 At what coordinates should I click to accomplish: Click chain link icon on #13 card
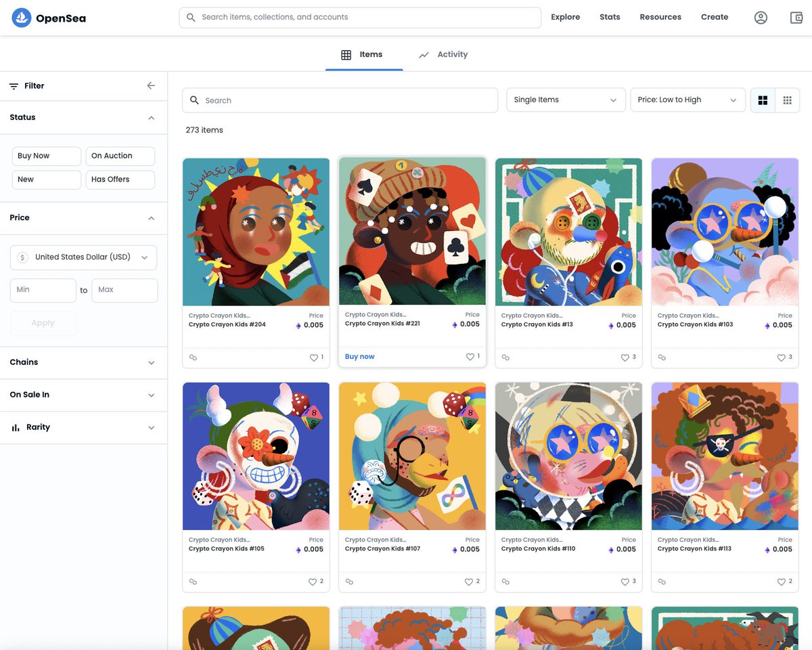tap(505, 357)
